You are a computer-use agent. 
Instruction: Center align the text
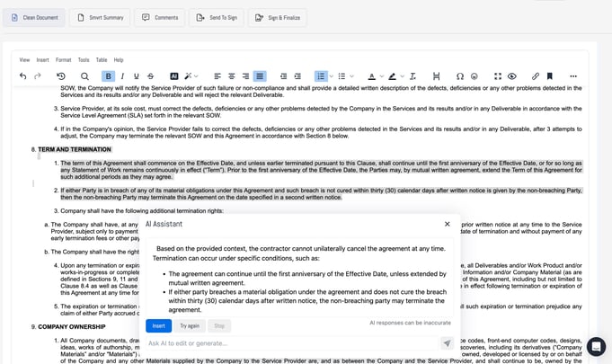(x=232, y=76)
